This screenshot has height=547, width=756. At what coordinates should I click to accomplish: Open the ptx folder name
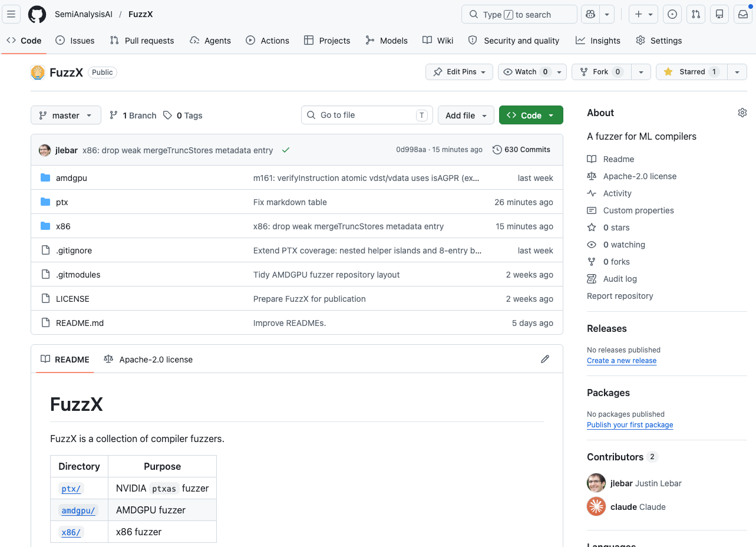coord(62,202)
